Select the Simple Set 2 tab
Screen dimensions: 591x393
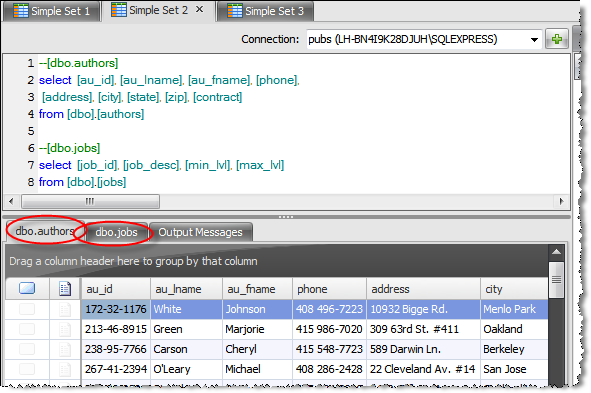click(158, 10)
